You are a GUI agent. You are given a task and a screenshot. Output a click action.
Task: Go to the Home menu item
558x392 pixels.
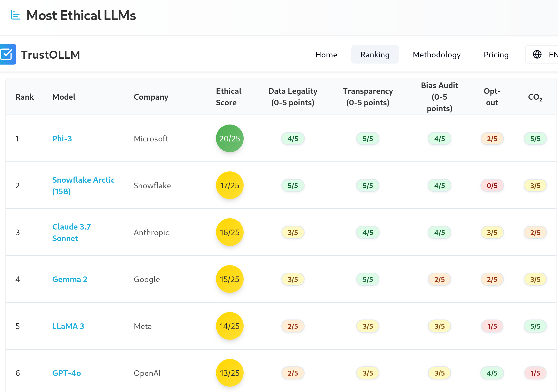point(326,55)
